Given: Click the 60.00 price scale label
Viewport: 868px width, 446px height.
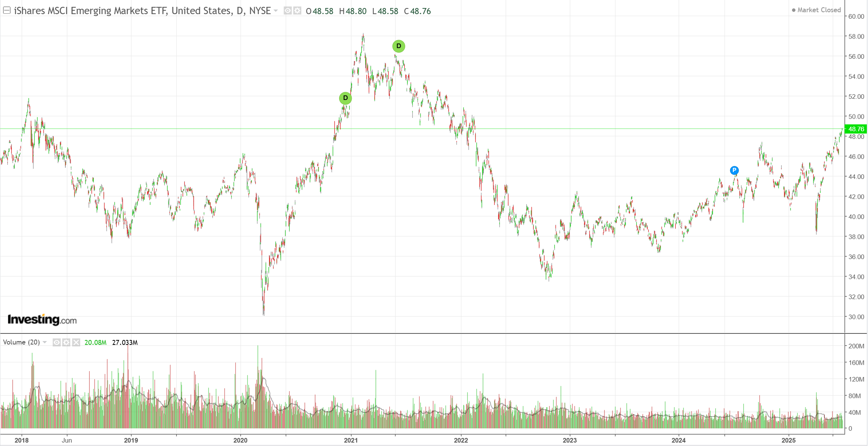Looking at the screenshot, I should click(856, 16).
